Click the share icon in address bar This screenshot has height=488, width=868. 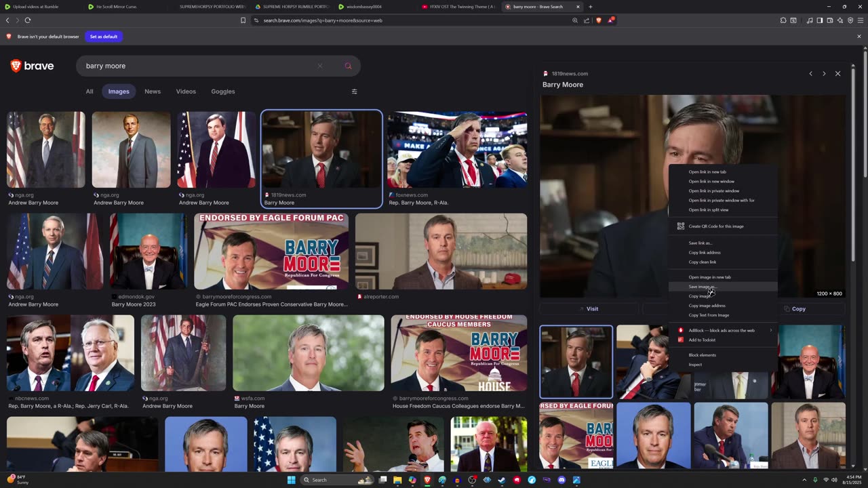tap(587, 20)
